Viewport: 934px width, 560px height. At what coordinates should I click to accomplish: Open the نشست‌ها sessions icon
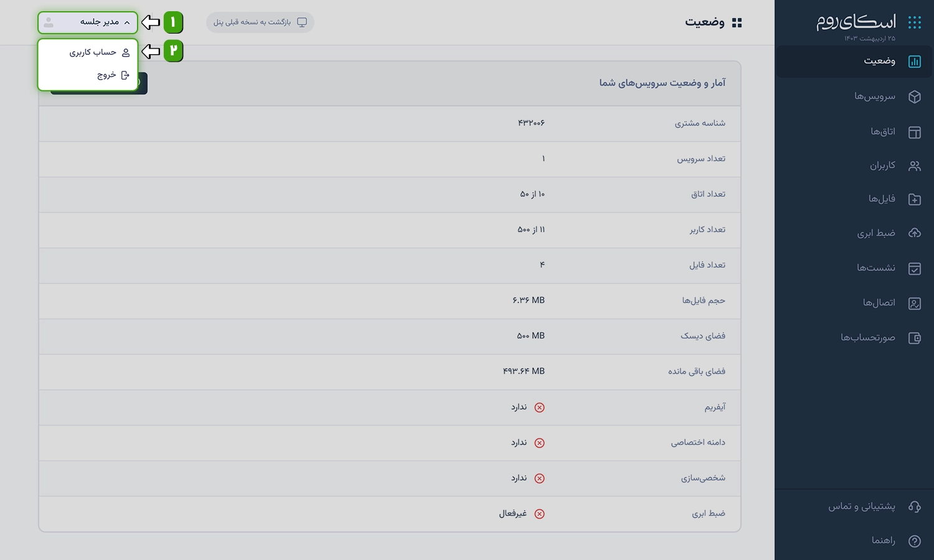[914, 268]
